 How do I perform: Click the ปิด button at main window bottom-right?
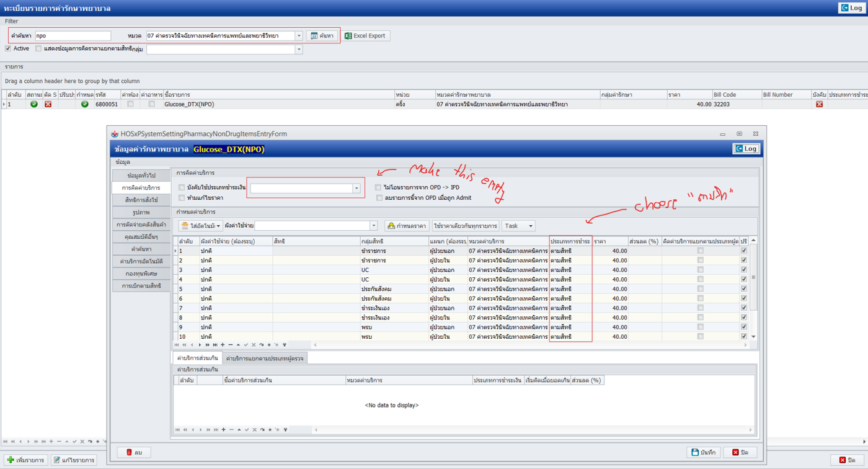[x=848, y=460]
